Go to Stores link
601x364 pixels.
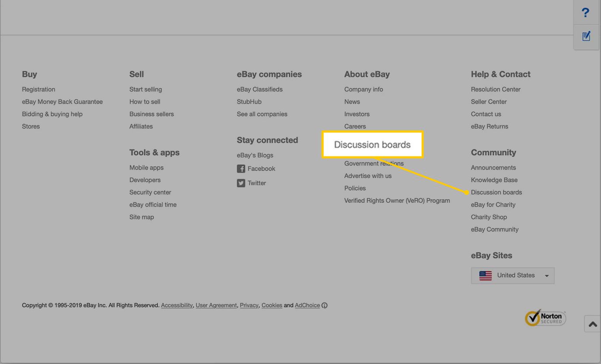[31, 126]
